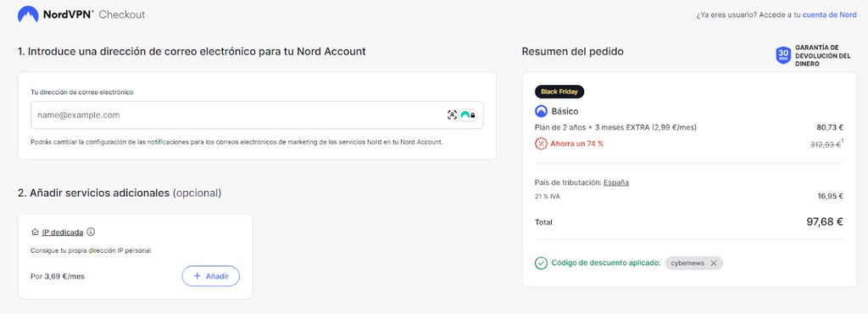
Task: Remove the cybernews discount code
Action: tap(714, 263)
